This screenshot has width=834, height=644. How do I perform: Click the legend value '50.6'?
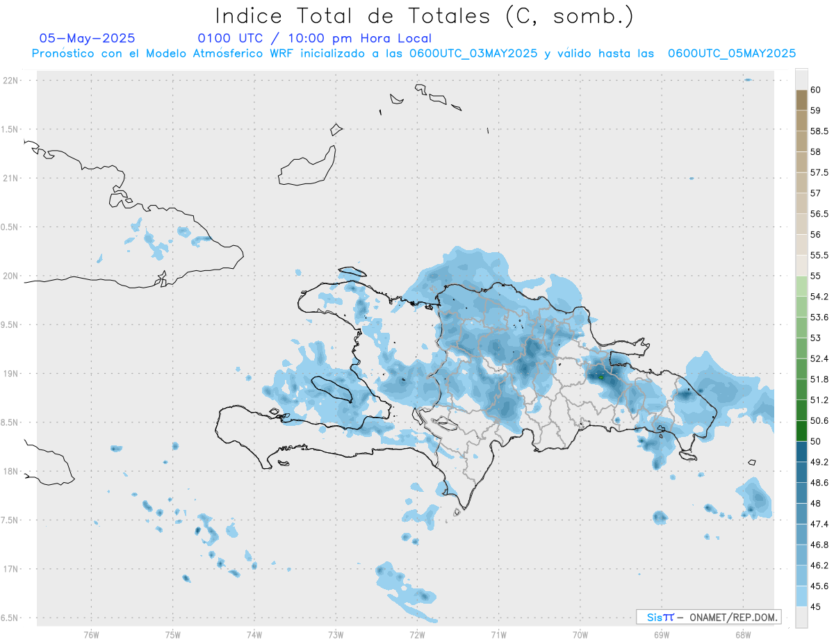[x=819, y=421]
